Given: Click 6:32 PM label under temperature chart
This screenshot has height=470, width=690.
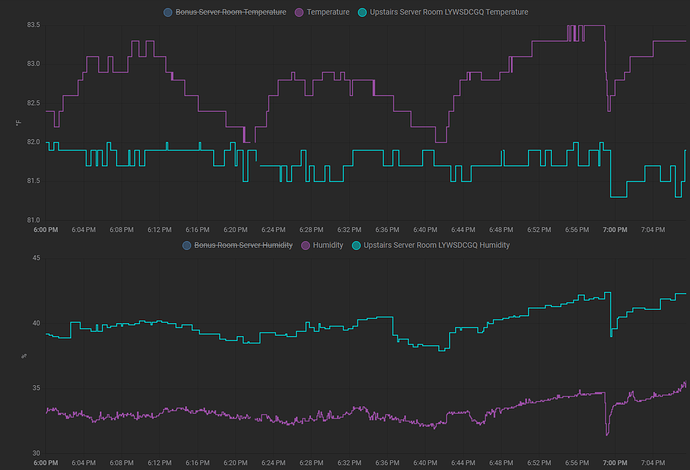Looking at the screenshot, I should 349,230.
